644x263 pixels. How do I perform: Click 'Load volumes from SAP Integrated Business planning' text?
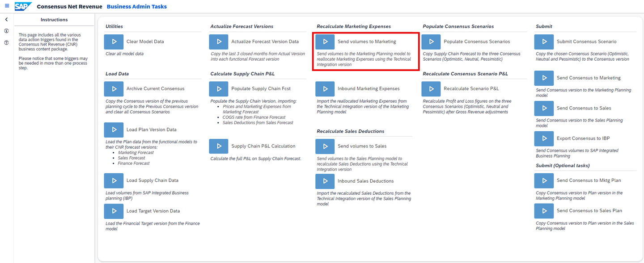point(147,196)
